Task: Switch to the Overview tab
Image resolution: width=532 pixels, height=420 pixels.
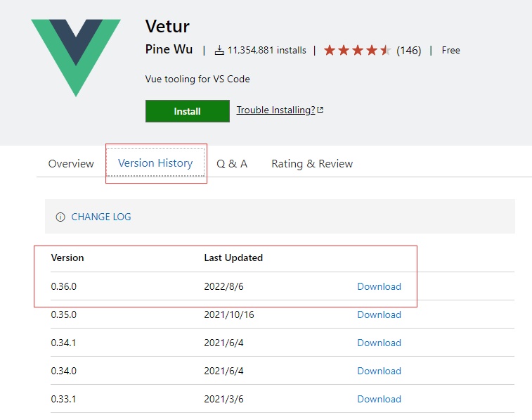Action: (71, 164)
